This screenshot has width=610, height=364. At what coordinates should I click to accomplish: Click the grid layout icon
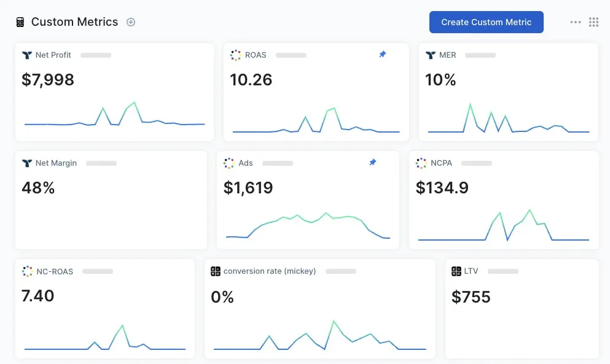[593, 22]
